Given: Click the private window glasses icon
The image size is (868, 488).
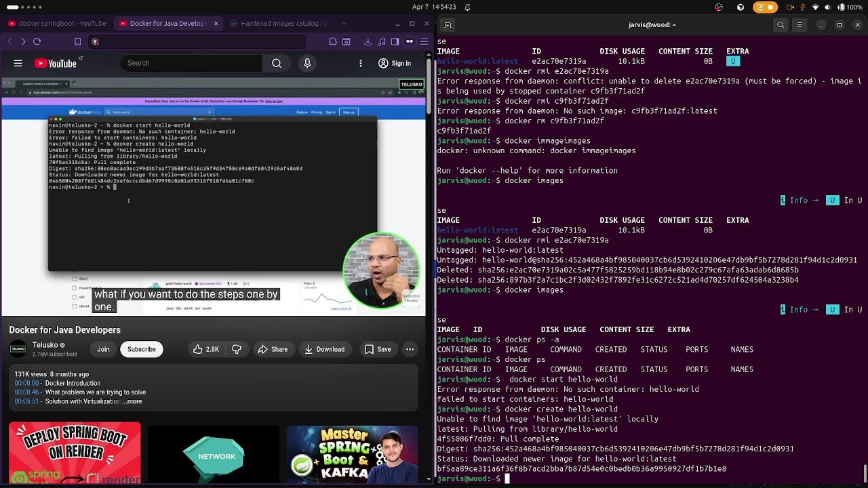Looking at the screenshot, I should click(x=410, y=41).
